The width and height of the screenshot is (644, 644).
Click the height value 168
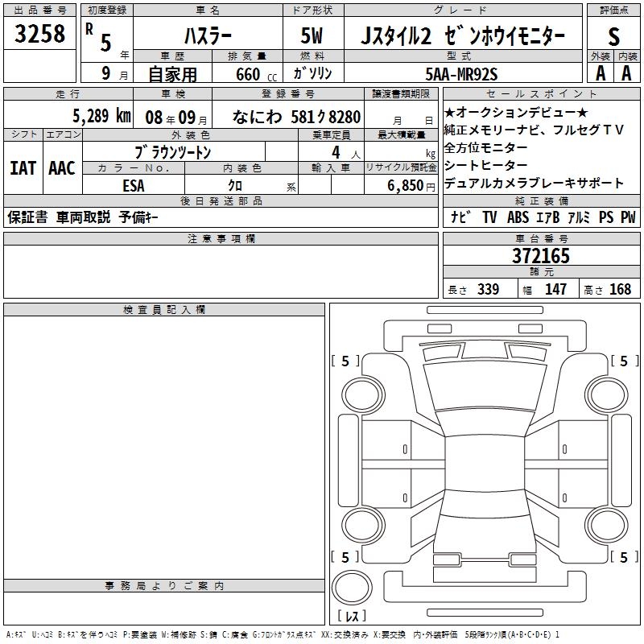620,289
